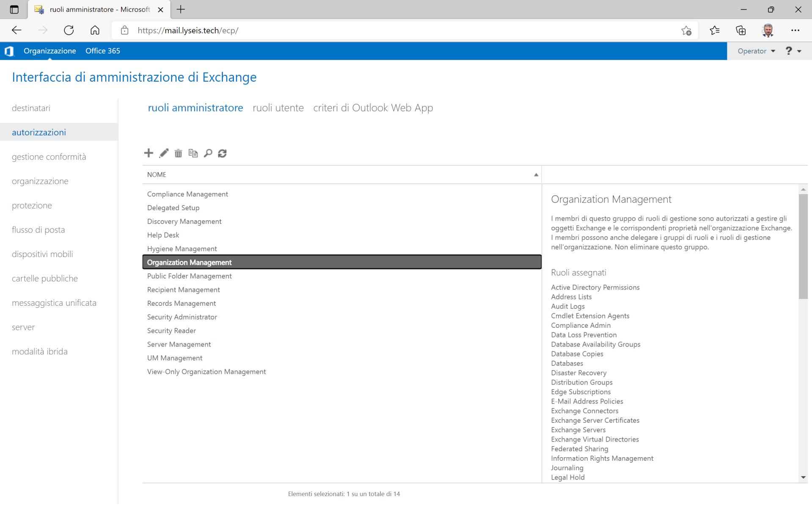Screen dimensions: 812x513
Task: Open the browser favorites list icon
Action: pos(715,30)
